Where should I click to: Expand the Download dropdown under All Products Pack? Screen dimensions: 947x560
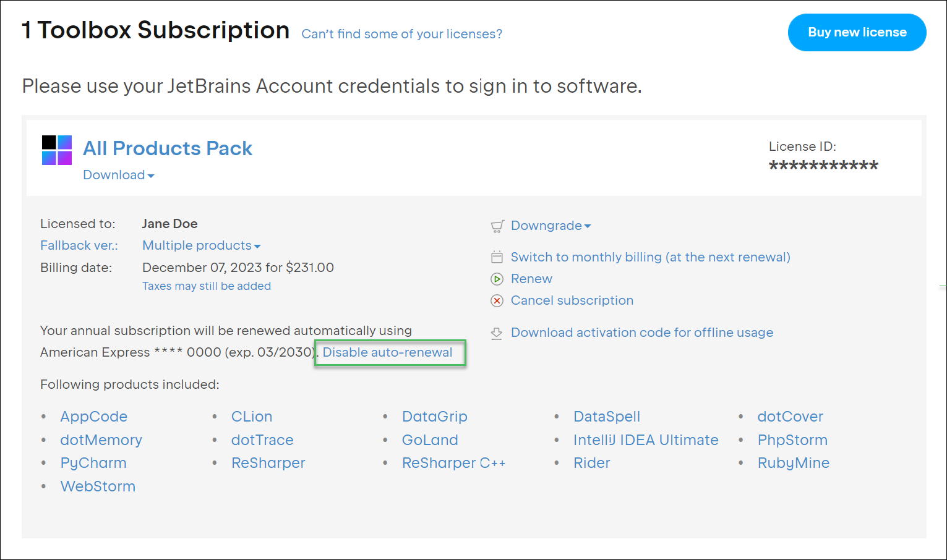(x=118, y=175)
